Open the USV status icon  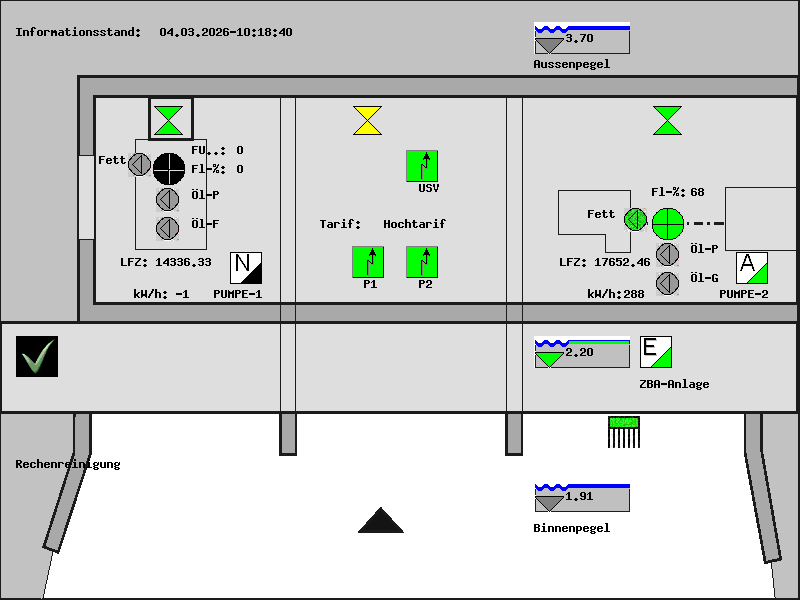(422, 166)
